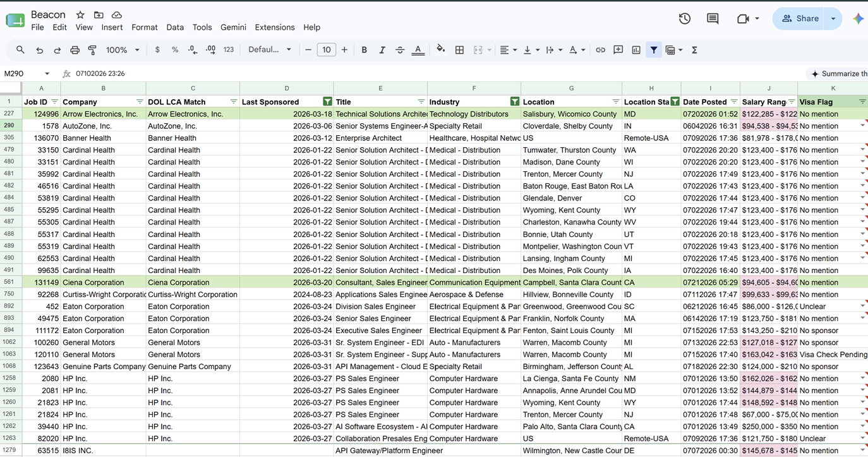Insert a comment from toolbar
The width and height of the screenshot is (868, 457).
[x=618, y=50]
